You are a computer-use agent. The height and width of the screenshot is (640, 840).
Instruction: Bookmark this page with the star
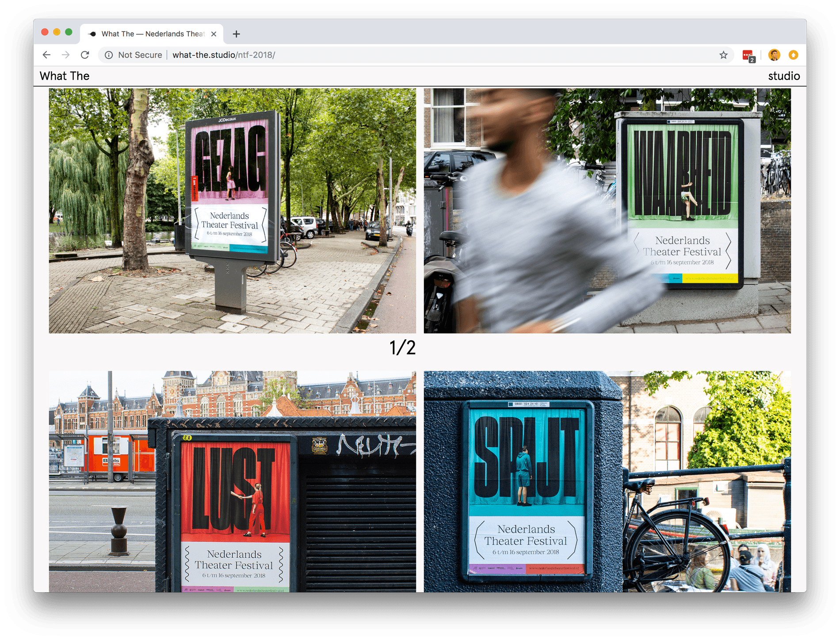(723, 55)
